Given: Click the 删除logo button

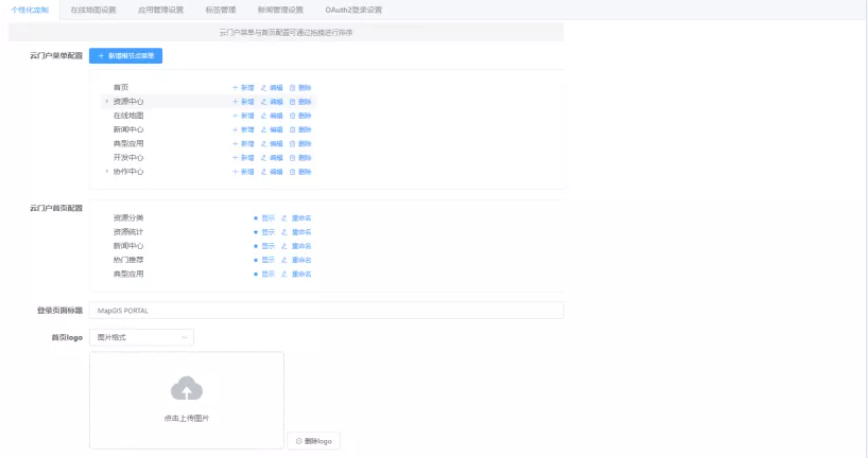Looking at the screenshot, I should pos(314,441).
